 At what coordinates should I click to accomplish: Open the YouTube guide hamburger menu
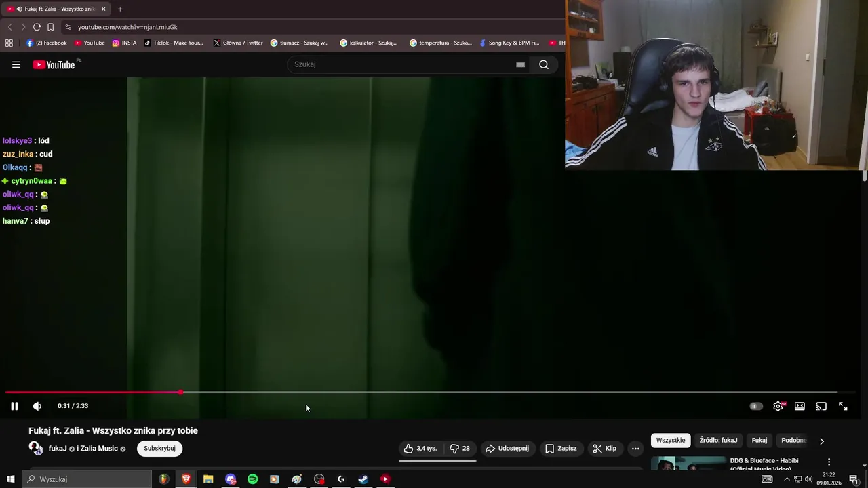pyautogui.click(x=16, y=65)
